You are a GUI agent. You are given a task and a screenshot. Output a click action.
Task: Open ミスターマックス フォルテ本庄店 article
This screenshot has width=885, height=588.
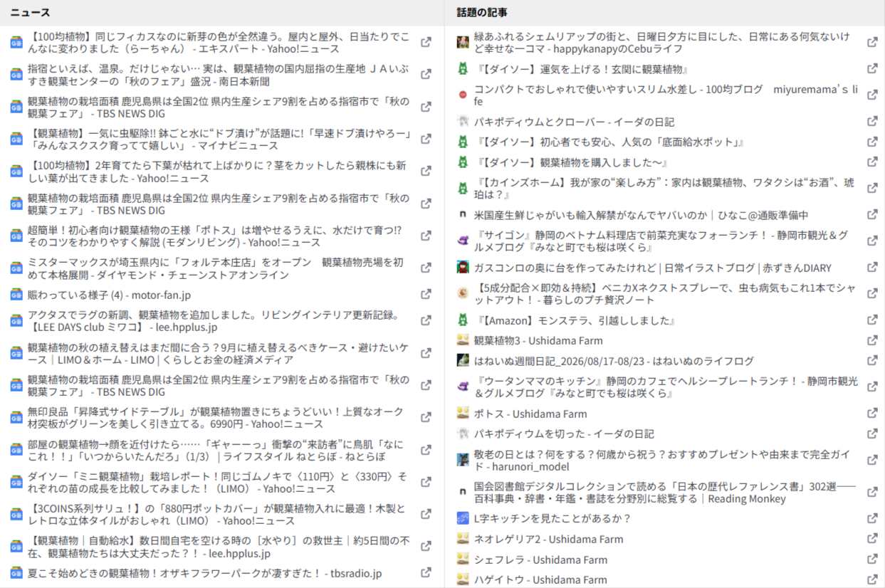coord(216,268)
